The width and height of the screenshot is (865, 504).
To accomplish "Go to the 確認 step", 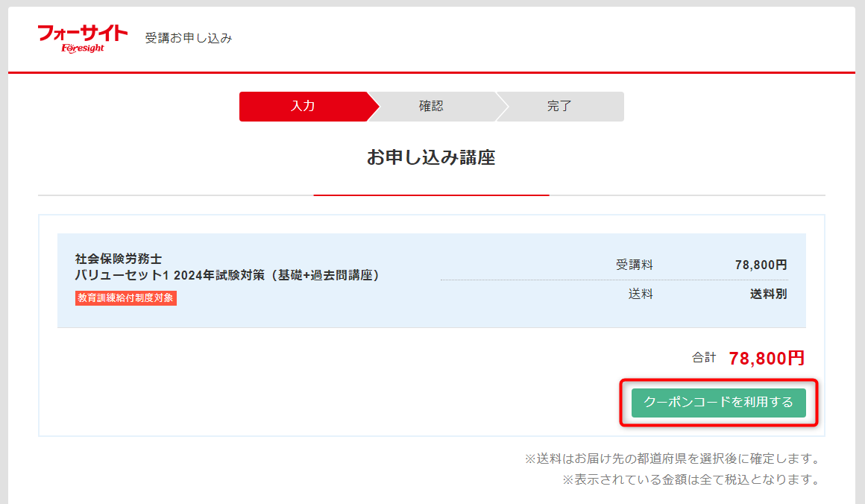I will 431,107.
